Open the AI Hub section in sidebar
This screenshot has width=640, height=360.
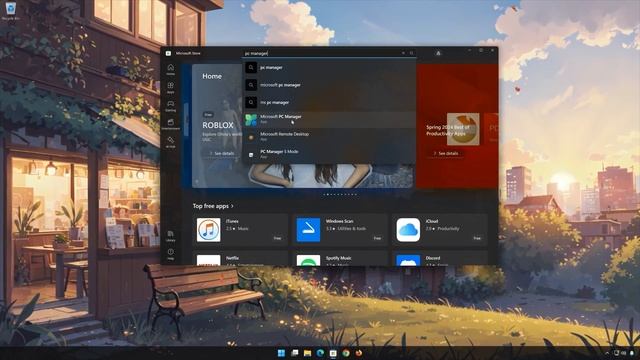pyautogui.click(x=171, y=142)
